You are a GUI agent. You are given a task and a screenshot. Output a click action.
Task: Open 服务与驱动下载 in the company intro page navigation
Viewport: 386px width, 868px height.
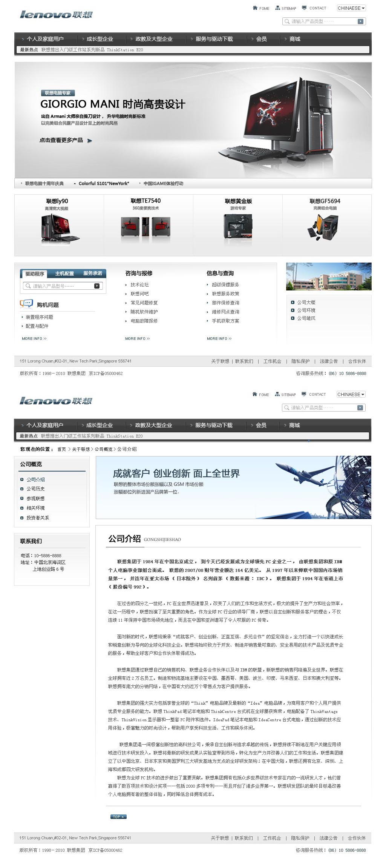214,425
